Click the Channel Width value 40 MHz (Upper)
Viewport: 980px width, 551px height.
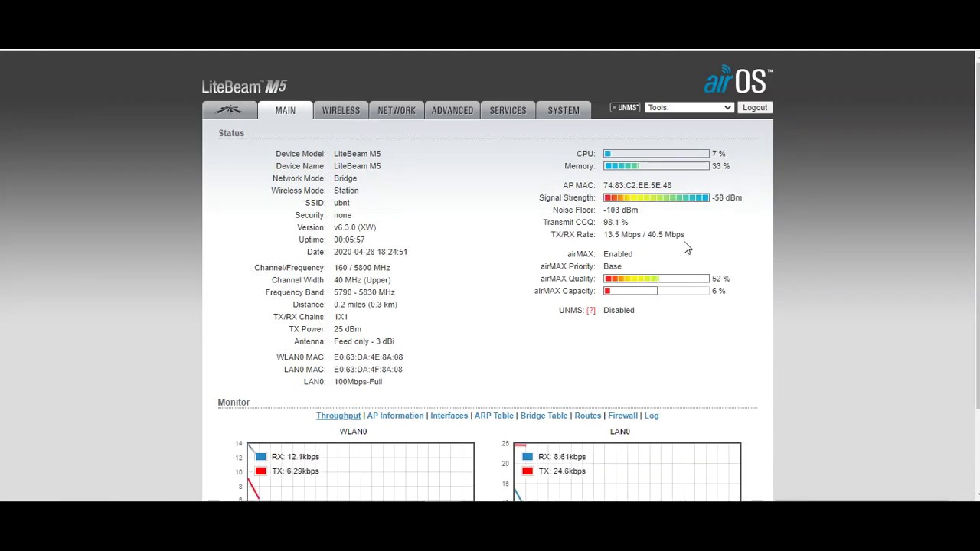362,280
